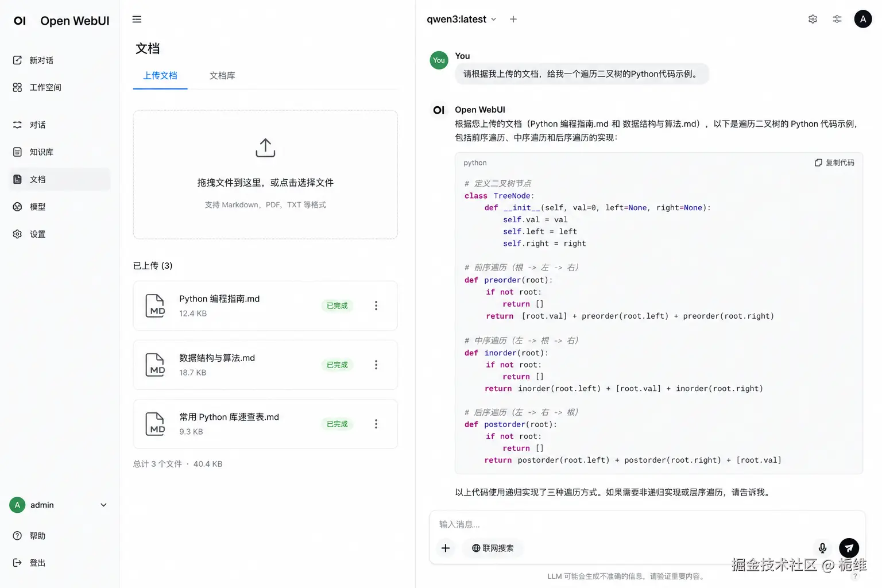Click the top-right user avatar A

(863, 19)
